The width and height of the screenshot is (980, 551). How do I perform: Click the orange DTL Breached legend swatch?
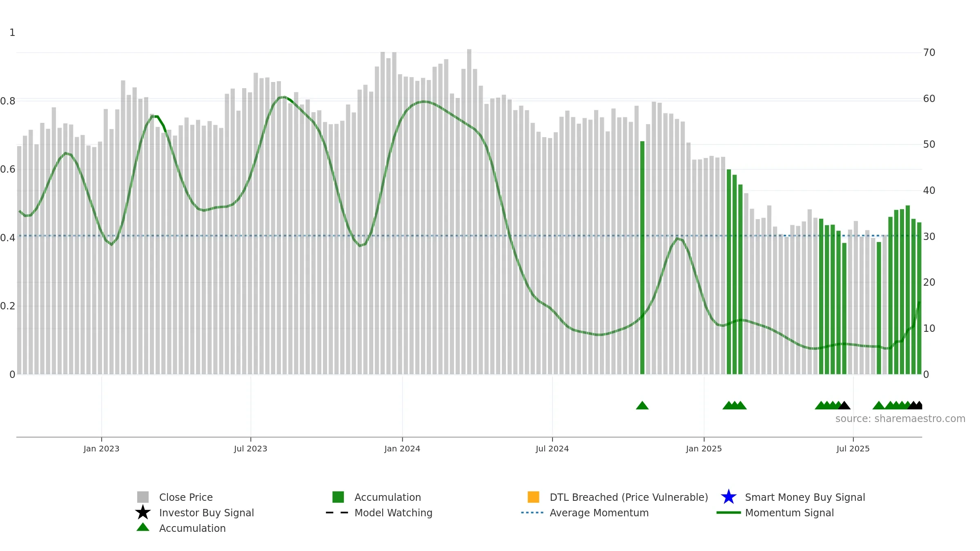pos(533,497)
